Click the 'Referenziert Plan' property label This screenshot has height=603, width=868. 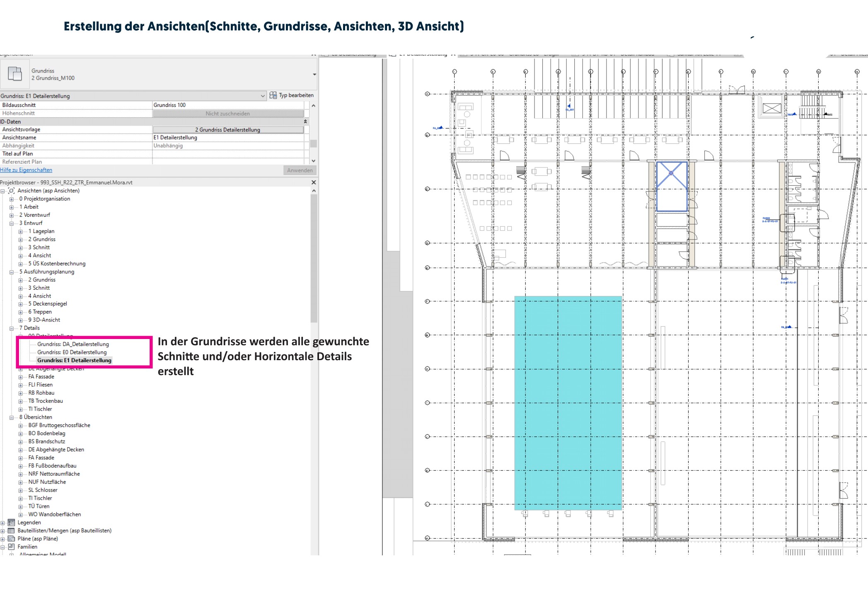click(x=22, y=162)
